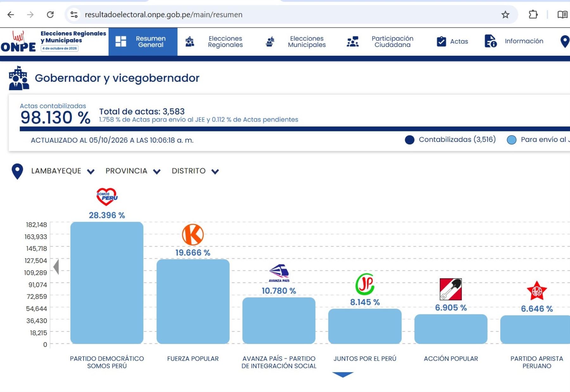The width and height of the screenshot is (570, 392).
Task: Click the 10.780 % value
Action: pos(279,291)
